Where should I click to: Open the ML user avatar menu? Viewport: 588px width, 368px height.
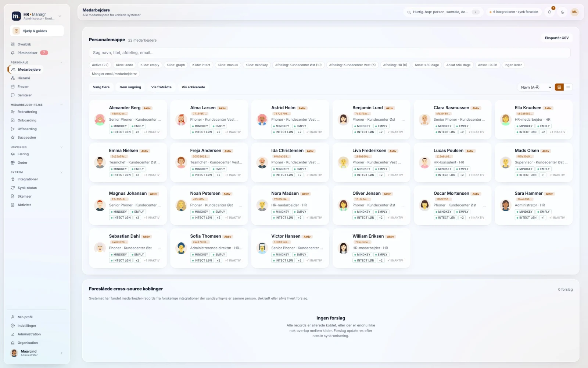coord(574,12)
